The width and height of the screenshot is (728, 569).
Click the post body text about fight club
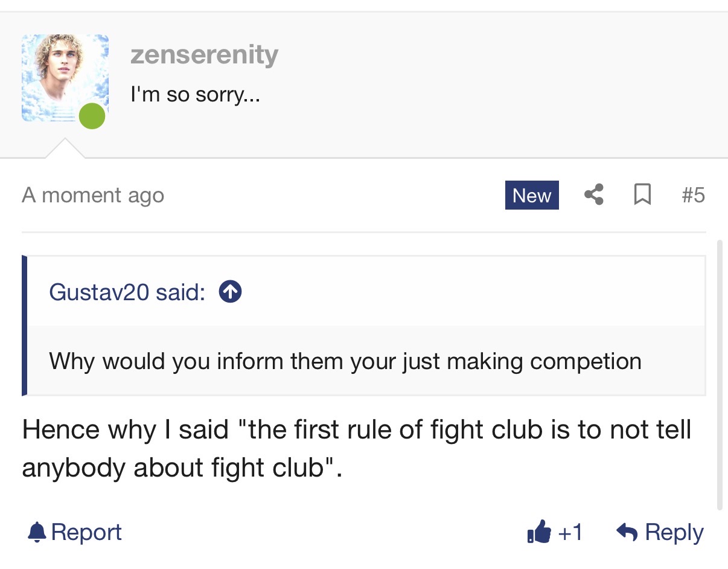pos(356,449)
